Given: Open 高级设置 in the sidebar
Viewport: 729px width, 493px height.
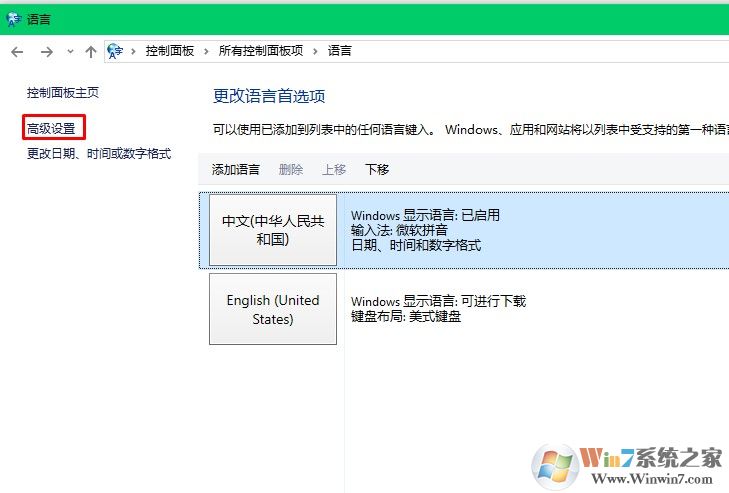Looking at the screenshot, I should pyautogui.click(x=51, y=128).
